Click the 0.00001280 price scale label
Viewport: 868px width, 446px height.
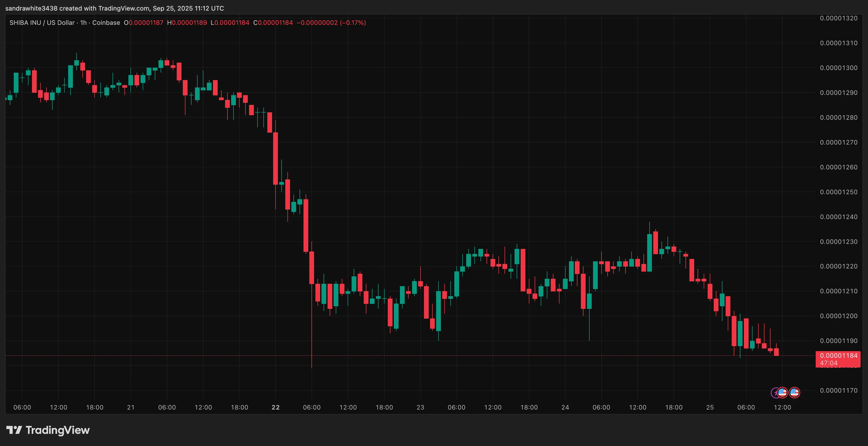[839, 118]
